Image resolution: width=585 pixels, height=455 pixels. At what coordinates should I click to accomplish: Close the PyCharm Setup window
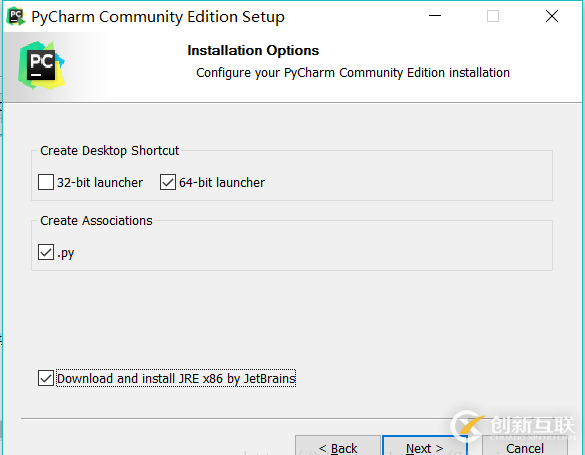(x=552, y=16)
